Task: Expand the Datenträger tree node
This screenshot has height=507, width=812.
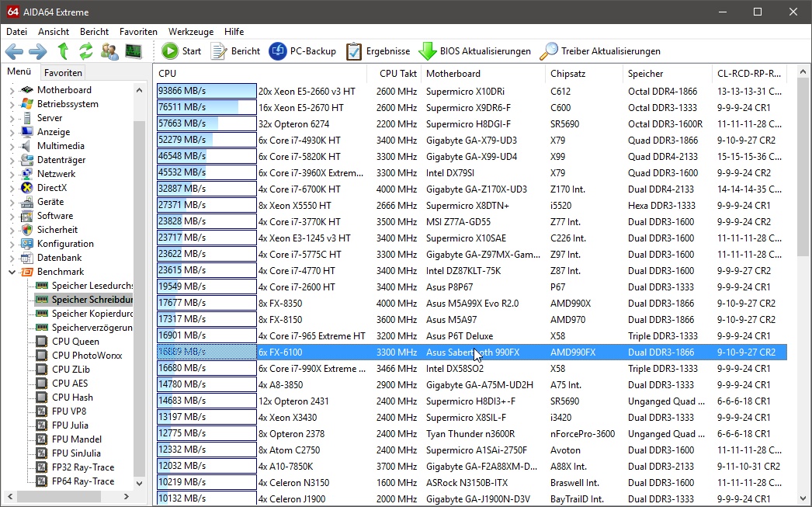Action: [12, 160]
